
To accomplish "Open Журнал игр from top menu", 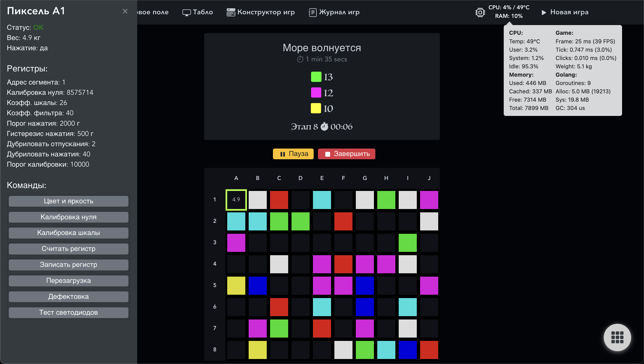I will [x=334, y=12].
